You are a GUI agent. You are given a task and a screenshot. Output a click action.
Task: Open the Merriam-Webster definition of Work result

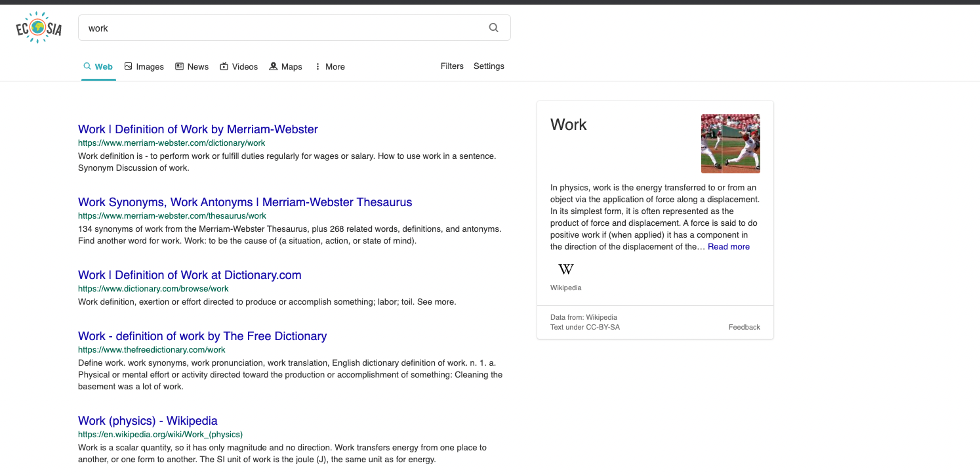point(197,129)
